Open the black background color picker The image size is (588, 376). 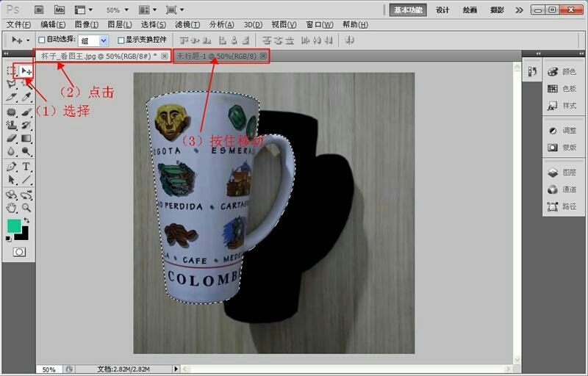pyautogui.click(x=24, y=235)
